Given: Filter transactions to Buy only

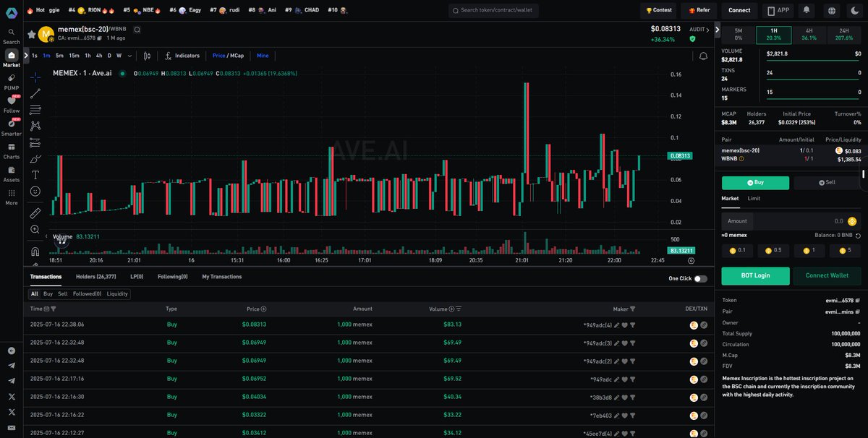Looking at the screenshot, I should pos(48,294).
